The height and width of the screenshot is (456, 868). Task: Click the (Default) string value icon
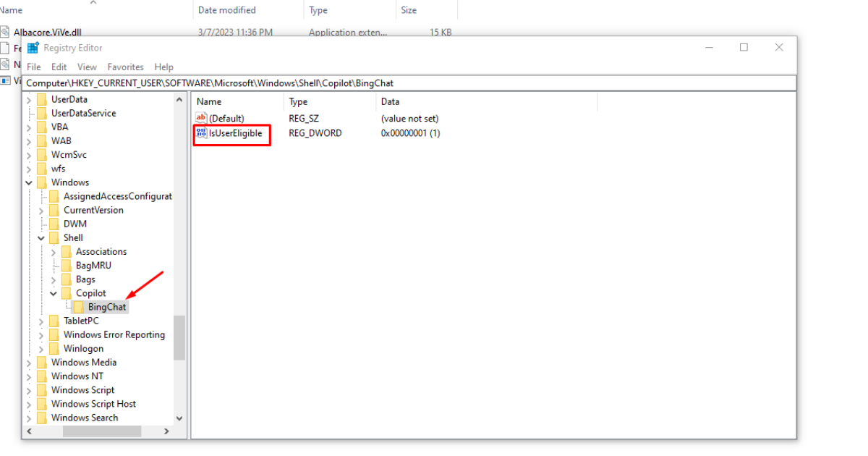(x=201, y=118)
